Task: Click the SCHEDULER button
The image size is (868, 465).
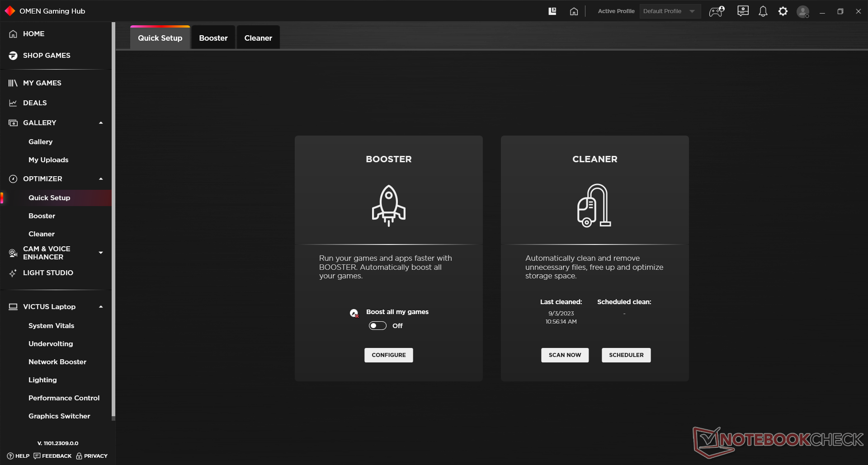Action: (626, 355)
